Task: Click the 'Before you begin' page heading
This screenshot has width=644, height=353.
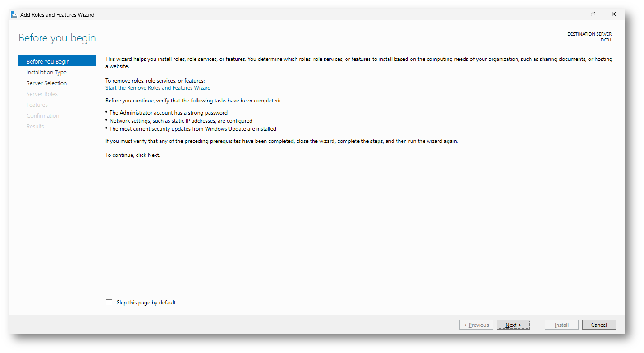Action: point(57,38)
